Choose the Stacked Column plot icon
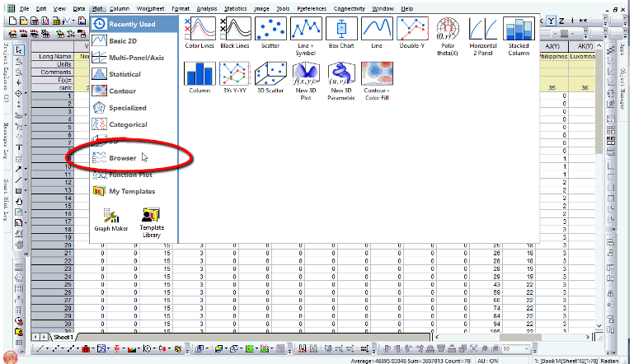This screenshot has width=634, height=364. pos(519,36)
